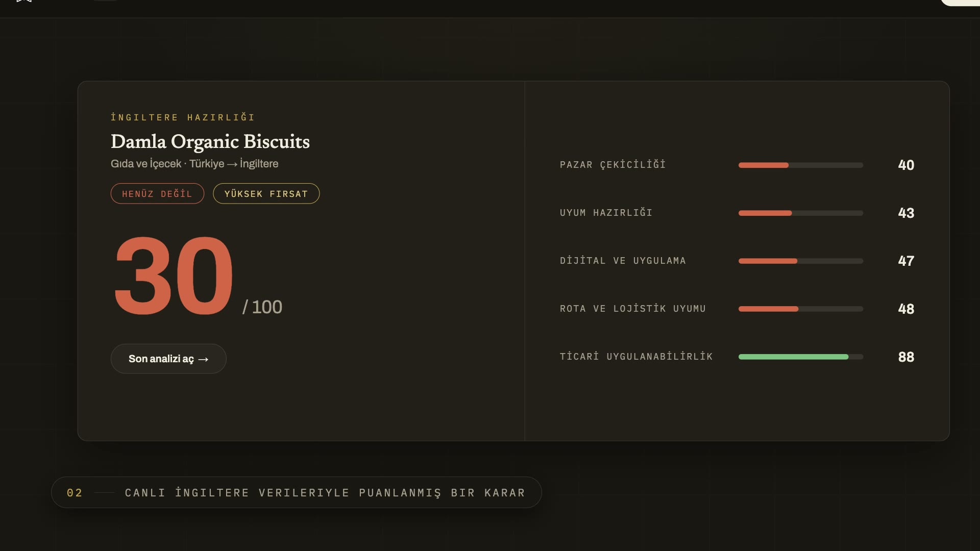The width and height of the screenshot is (980, 551).
Task: Click the 'PAZAR ÇEKİCİLİĞİ' metric label
Action: point(613,165)
